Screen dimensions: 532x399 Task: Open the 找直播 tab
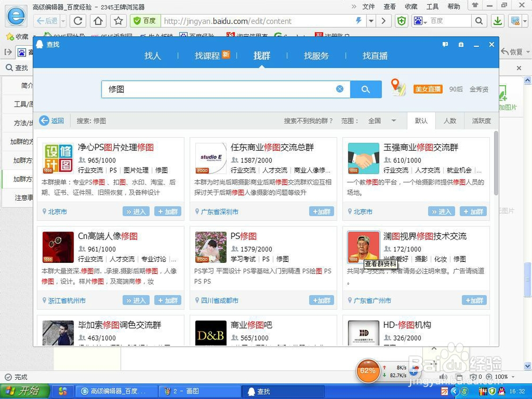(375, 56)
